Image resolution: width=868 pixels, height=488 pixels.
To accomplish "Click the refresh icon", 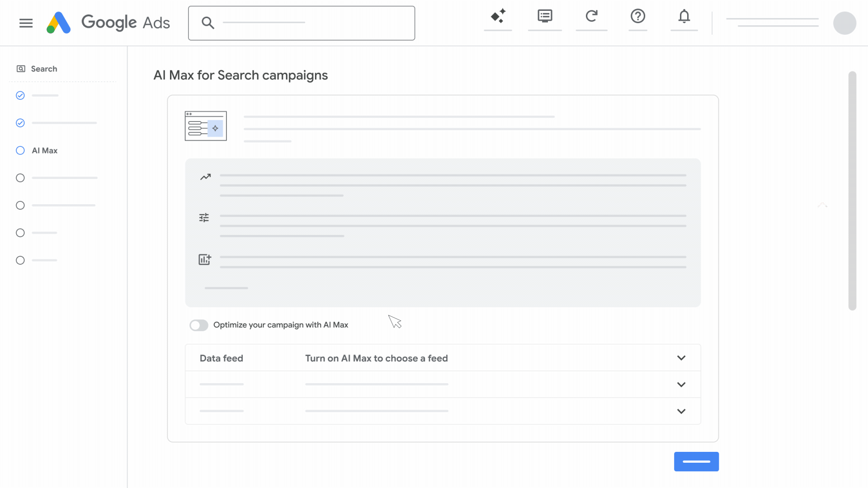I will [591, 16].
